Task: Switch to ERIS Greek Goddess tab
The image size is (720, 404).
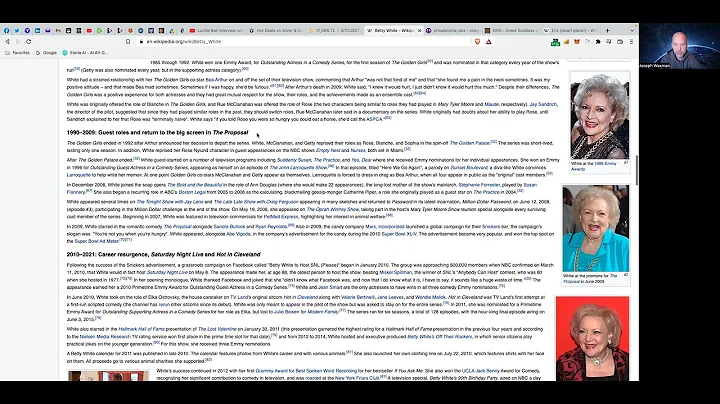Action: coord(512,31)
